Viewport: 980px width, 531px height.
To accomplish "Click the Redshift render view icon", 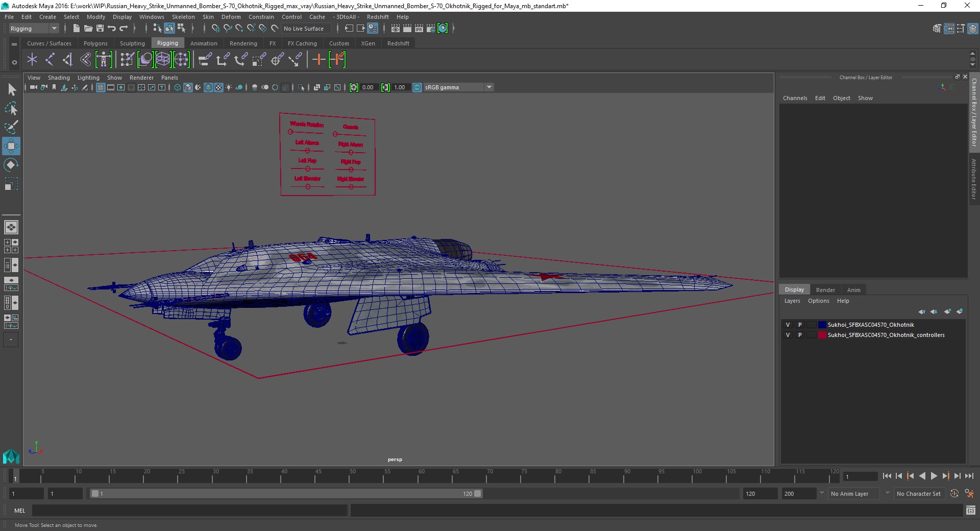I will (443, 29).
